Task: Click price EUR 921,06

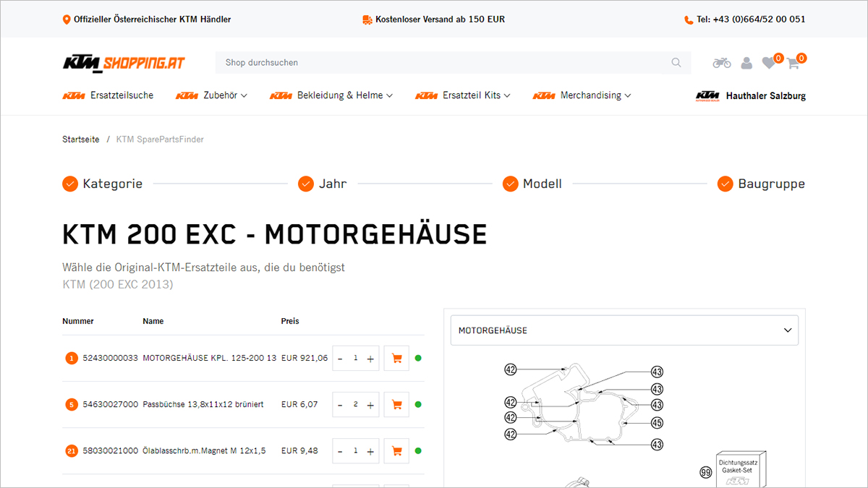Action: 305,358
